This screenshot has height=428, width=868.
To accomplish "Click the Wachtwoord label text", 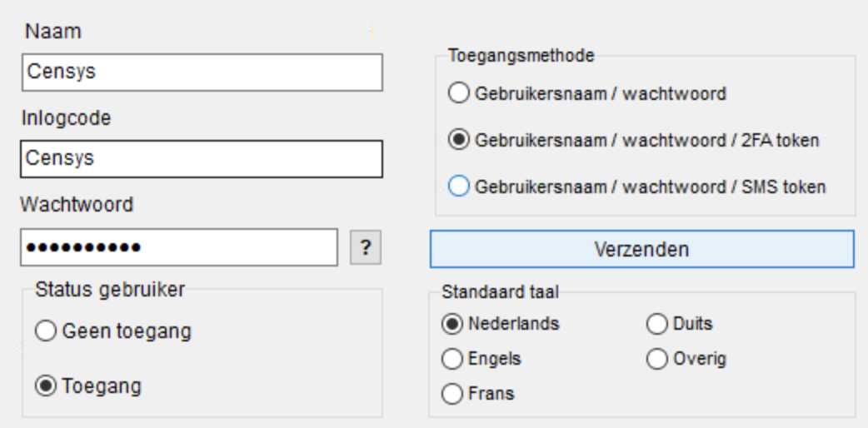I will (x=77, y=204).
